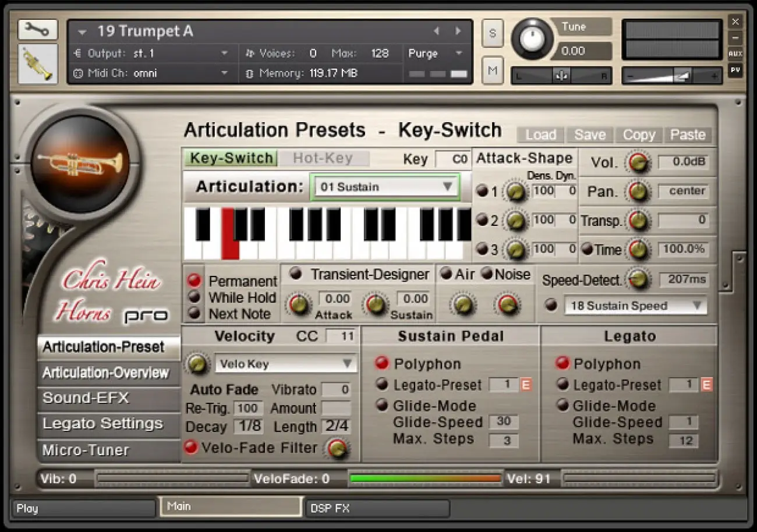Click the Attack-Shape 1 knob

tap(515, 191)
